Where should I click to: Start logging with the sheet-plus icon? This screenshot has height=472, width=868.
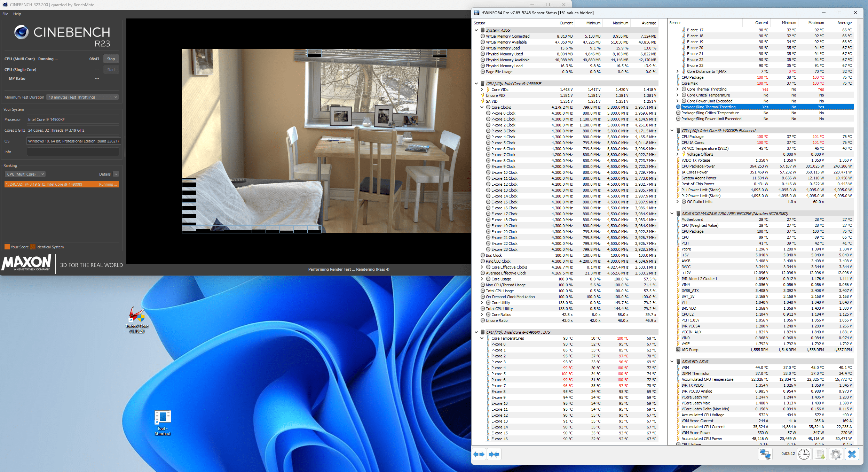(x=820, y=454)
